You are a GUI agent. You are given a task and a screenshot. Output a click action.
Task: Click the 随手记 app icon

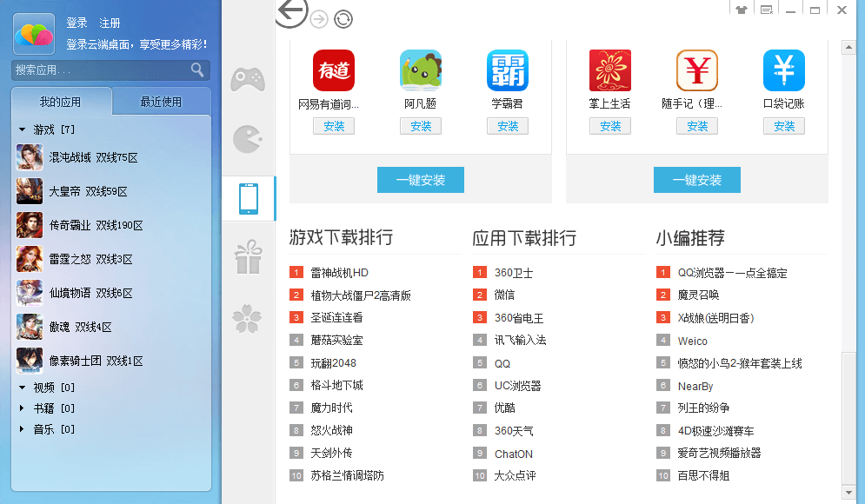coord(697,70)
